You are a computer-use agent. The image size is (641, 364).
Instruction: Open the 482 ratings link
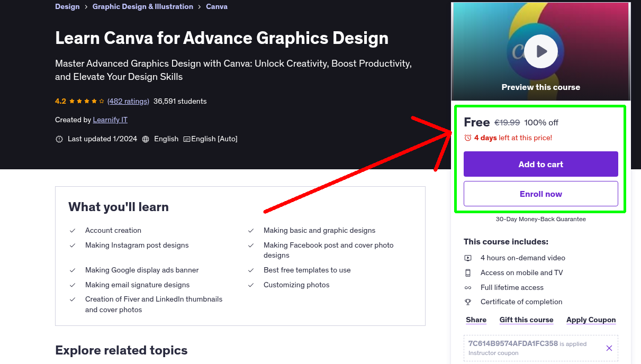[x=128, y=101]
